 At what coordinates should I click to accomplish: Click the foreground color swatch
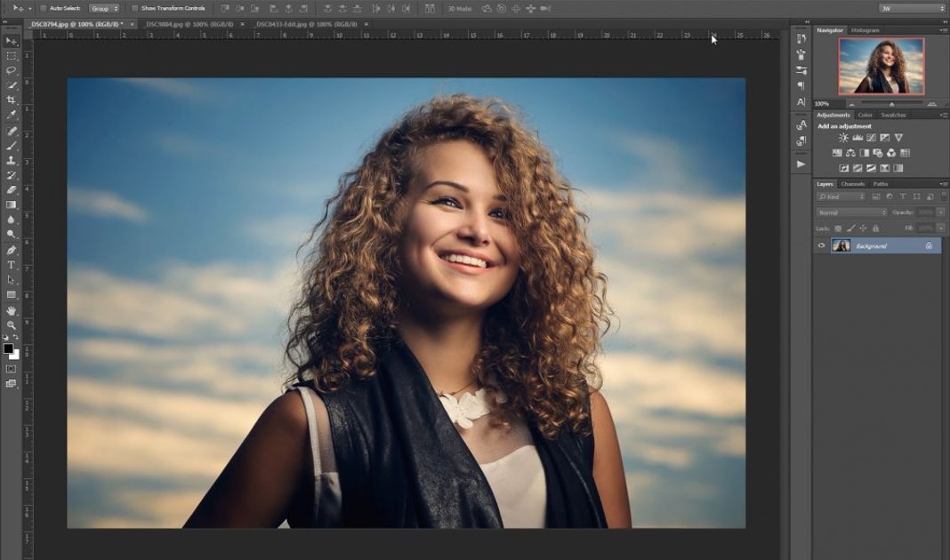(x=8, y=348)
